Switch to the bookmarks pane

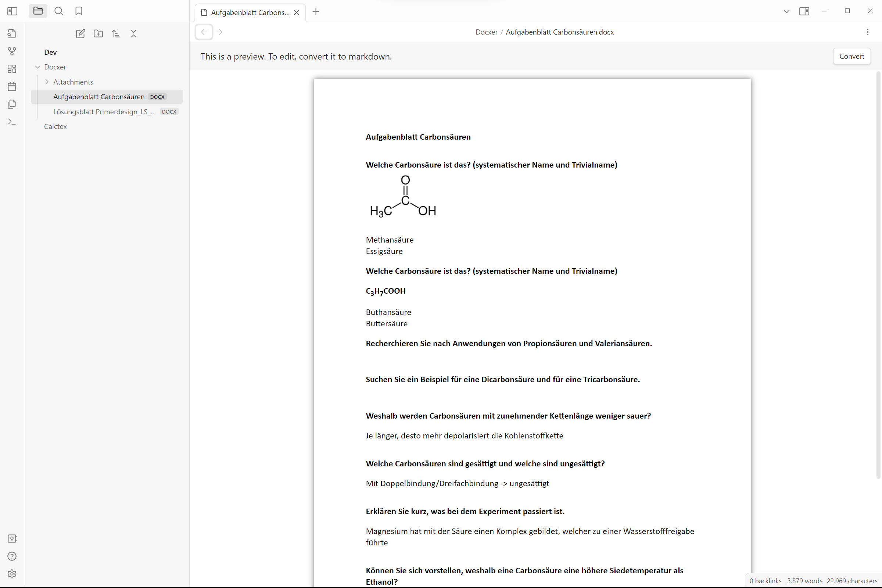point(79,11)
